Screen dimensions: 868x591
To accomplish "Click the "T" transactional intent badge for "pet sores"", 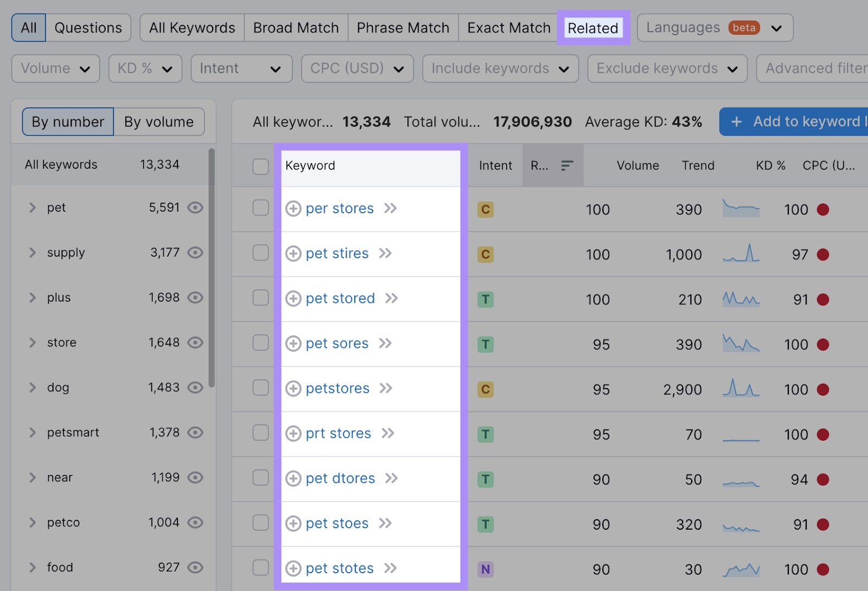I will (x=486, y=344).
